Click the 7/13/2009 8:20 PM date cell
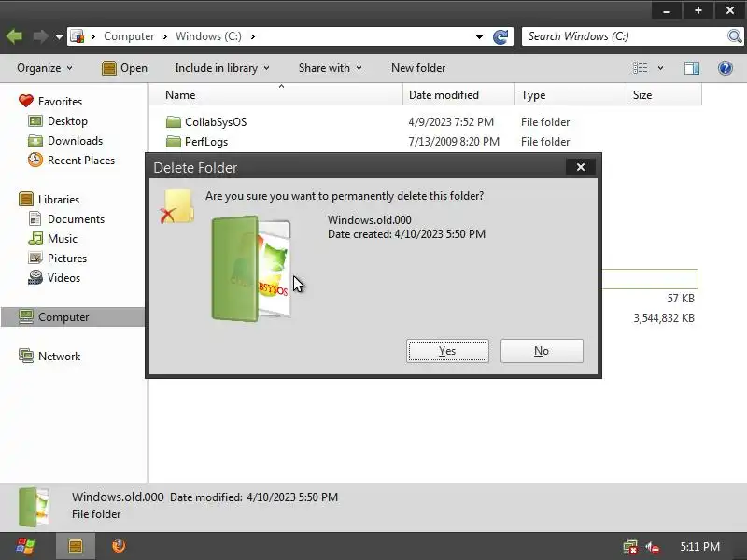The image size is (747, 560). pos(454,142)
